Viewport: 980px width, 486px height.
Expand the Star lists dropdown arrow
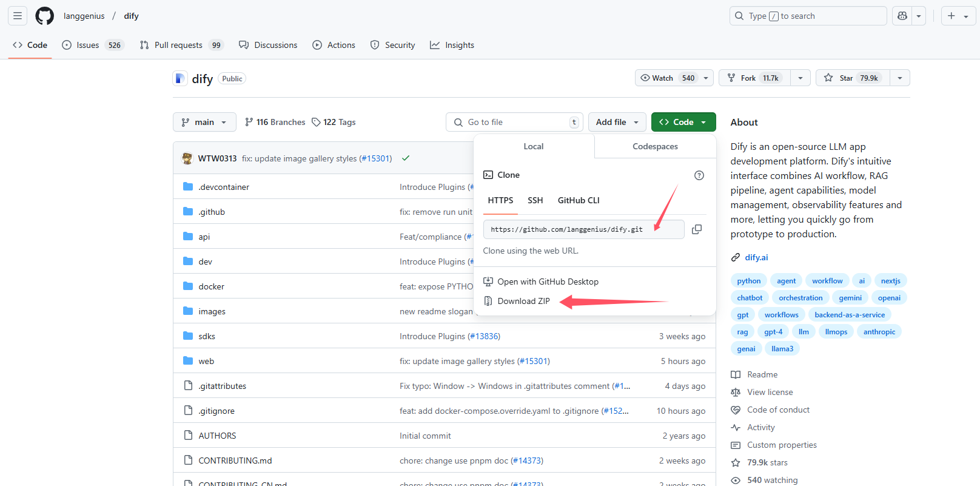[900, 78]
